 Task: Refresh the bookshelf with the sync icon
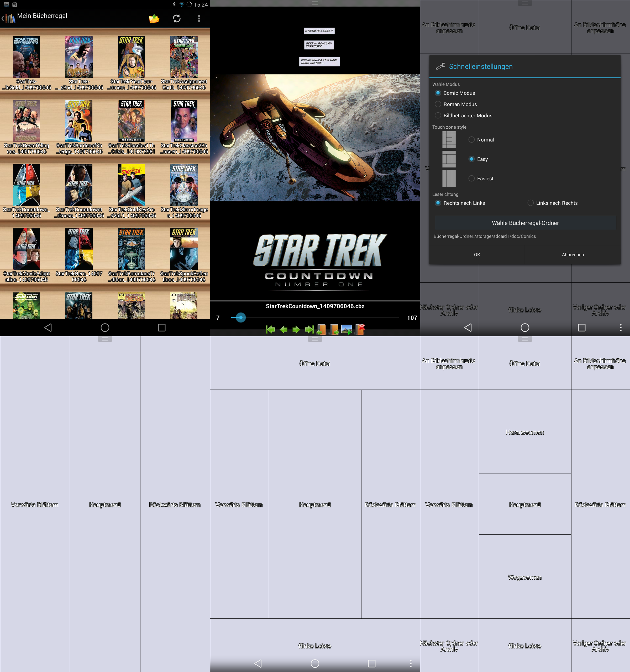pyautogui.click(x=176, y=19)
